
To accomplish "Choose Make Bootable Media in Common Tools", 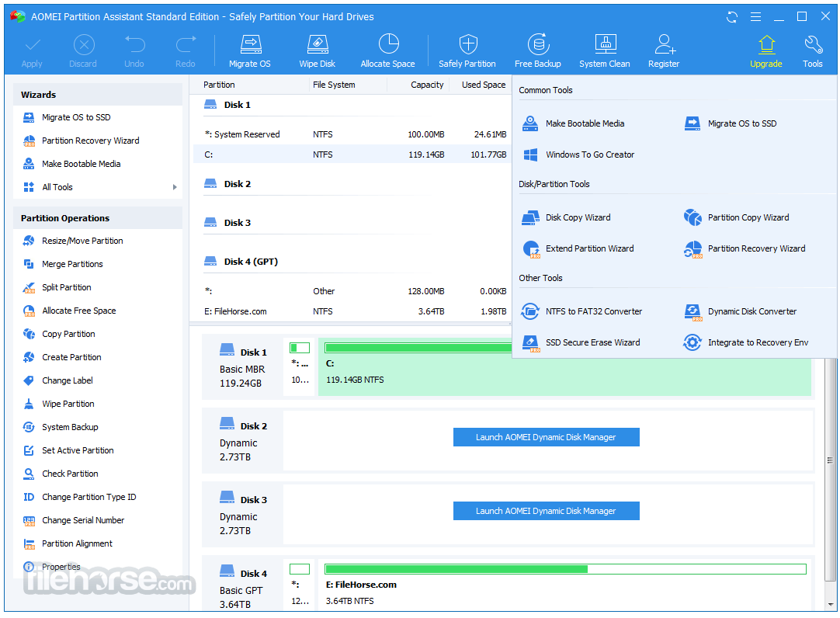I will point(573,123).
